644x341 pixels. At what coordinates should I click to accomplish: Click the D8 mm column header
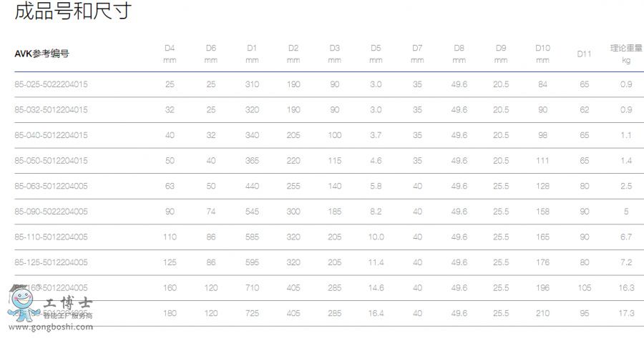459,54
